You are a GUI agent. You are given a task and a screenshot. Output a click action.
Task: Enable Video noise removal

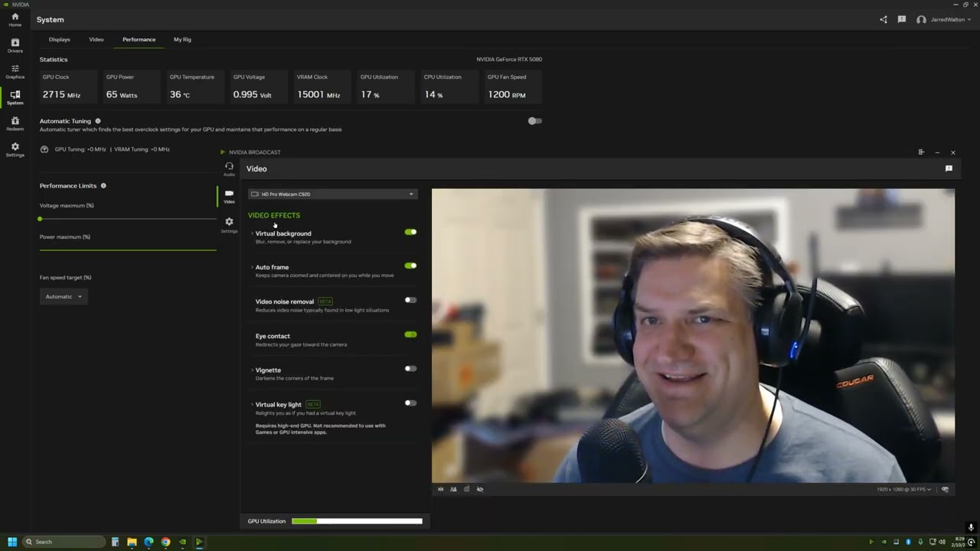pos(410,300)
